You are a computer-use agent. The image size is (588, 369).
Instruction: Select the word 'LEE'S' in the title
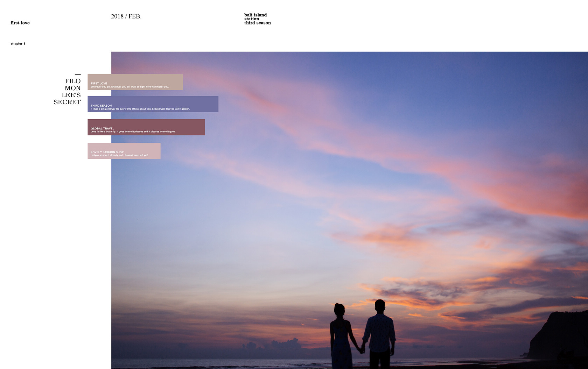[71, 95]
